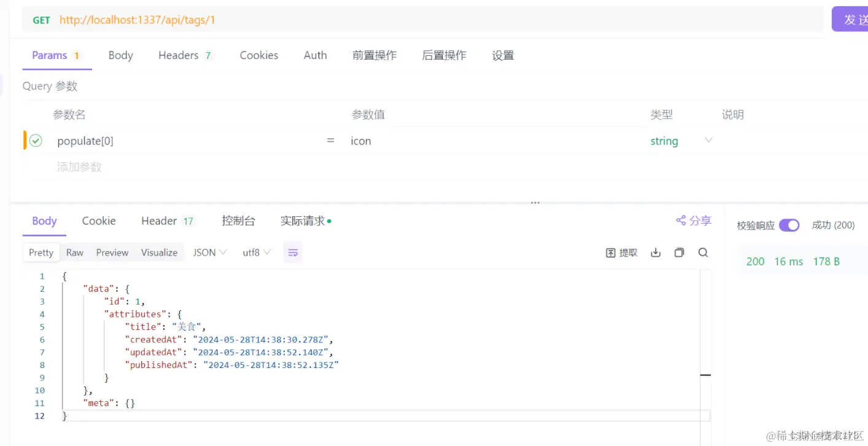This screenshot has height=446, width=868.
Task: Switch to Visualize response view
Action: click(x=159, y=252)
